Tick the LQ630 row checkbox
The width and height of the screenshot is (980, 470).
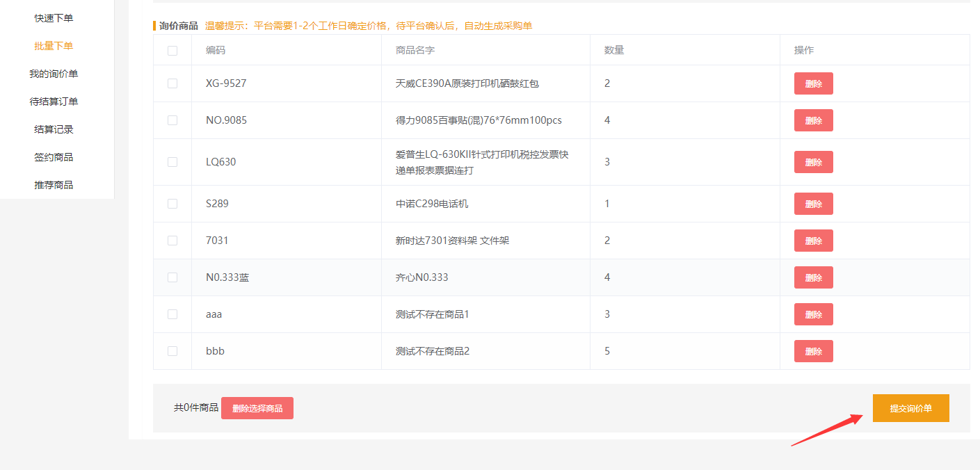(x=172, y=162)
